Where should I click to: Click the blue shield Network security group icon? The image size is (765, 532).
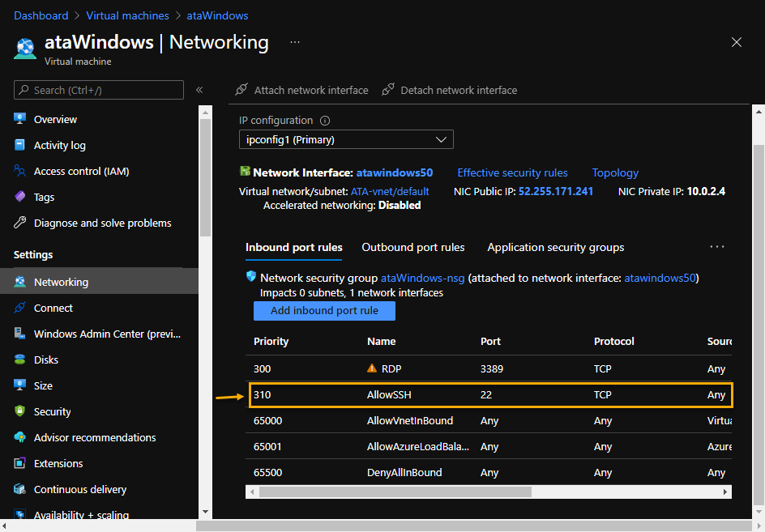click(x=250, y=277)
